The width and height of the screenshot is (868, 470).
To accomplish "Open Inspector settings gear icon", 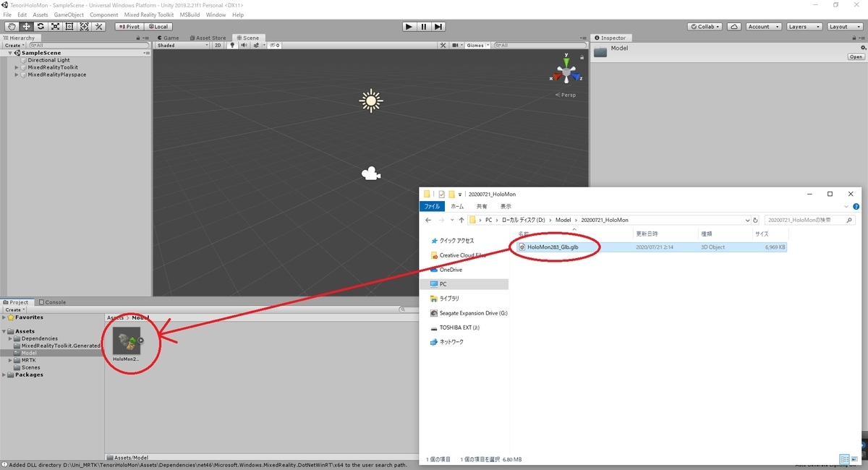I will coord(862,48).
